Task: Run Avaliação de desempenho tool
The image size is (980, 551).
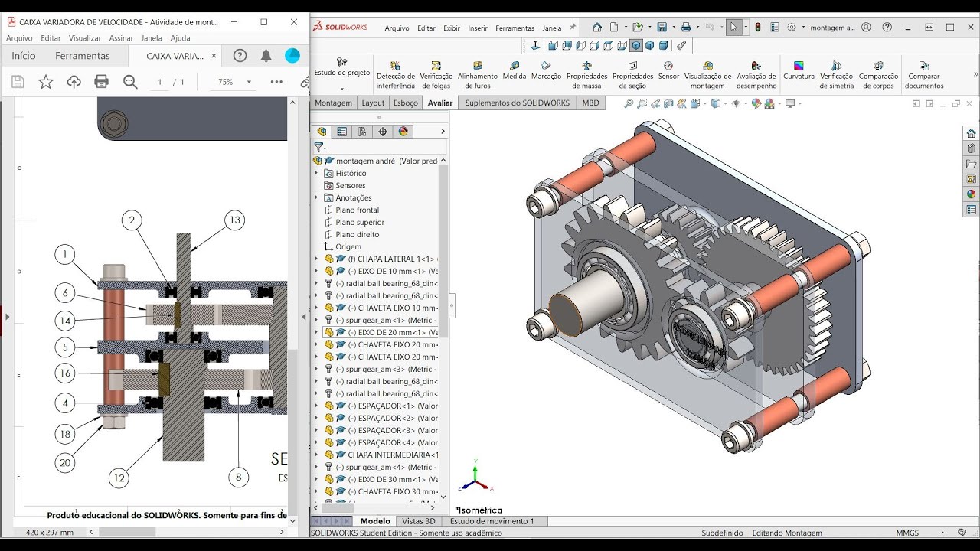Action: click(756, 75)
